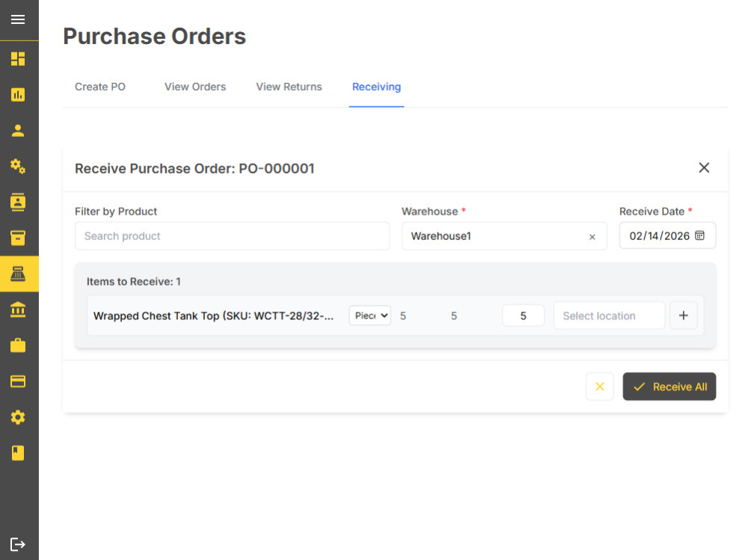Screen dimensions: 748x560
Task: Open the user profile icon in the sidebar
Action: pos(18,130)
